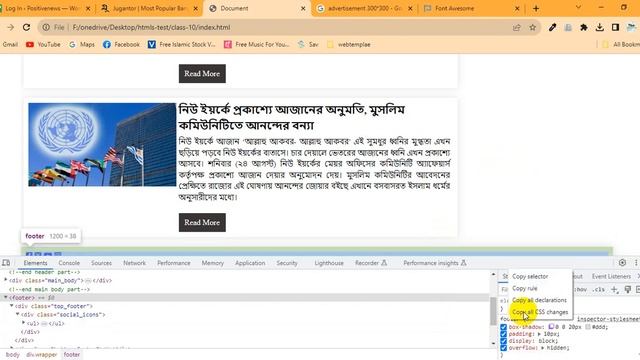Open the Sav bookmark
This screenshot has width=640, height=360.
[x=308, y=44]
